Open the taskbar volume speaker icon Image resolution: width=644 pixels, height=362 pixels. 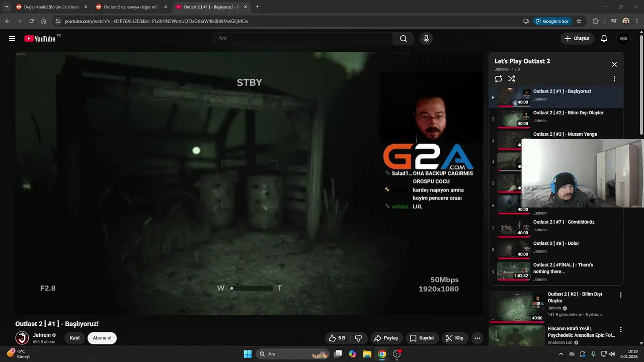(x=612, y=354)
